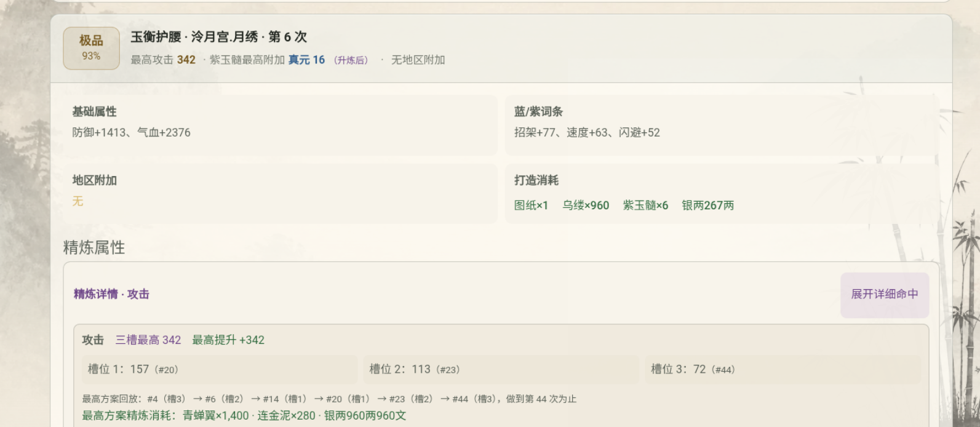980x427 pixels.
Task: Select the 槽位 1: 157 (#20) cell
Action: pyautogui.click(x=220, y=369)
